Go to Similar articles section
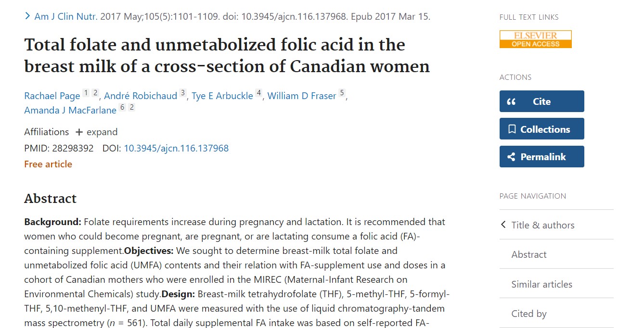Screen dimensions: 644x328 click(541, 284)
